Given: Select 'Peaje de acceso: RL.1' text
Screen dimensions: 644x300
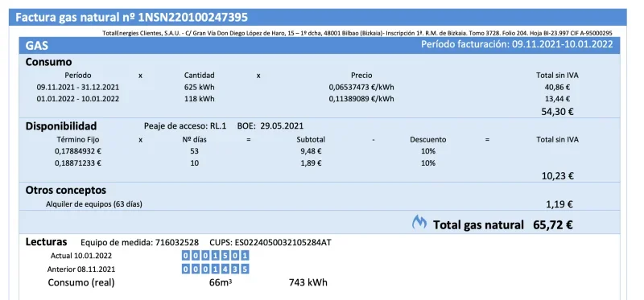Looking at the screenshot, I should click(185, 126).
